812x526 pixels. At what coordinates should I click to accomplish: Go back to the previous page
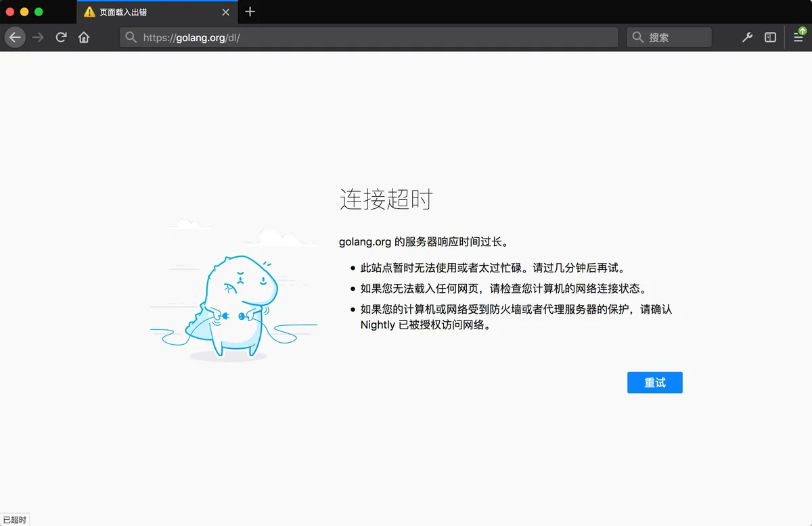pyautogui.click(x=15, y=37)
